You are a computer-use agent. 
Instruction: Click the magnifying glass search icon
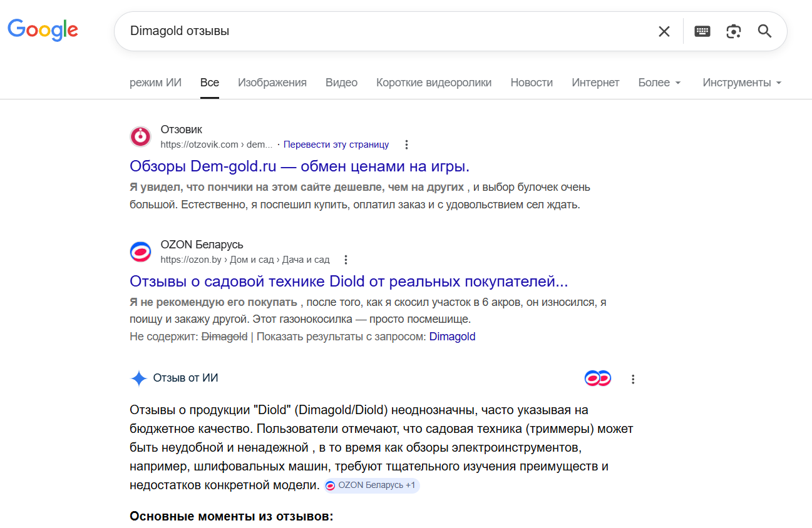764,31
